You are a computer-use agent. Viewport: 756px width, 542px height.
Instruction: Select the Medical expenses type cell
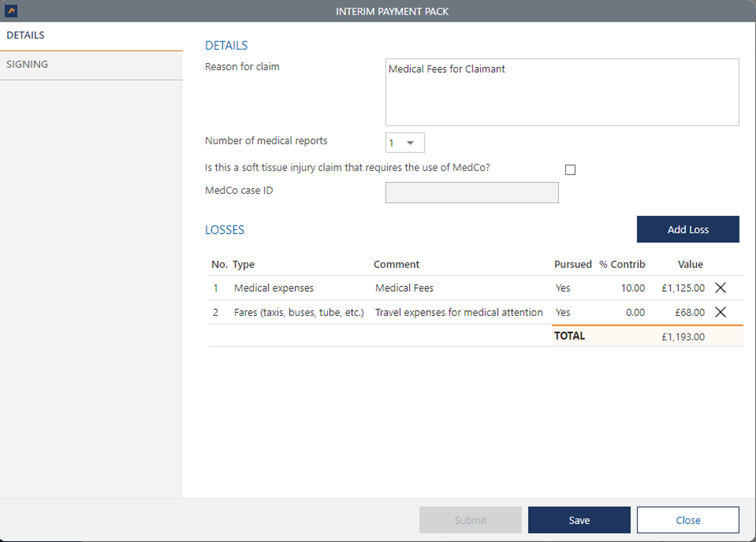tap(274, 288)
